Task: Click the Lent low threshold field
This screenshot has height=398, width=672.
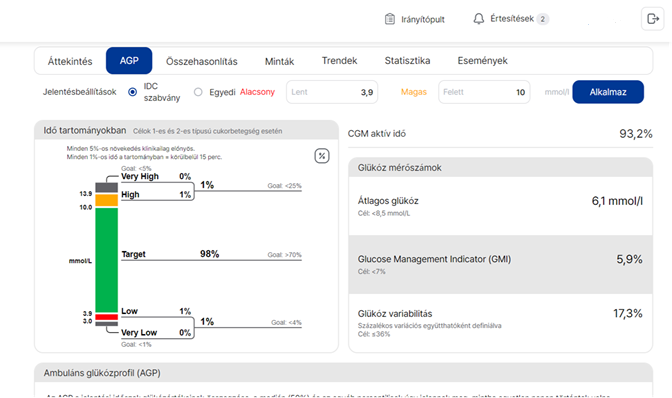Action: tap(332, 92)
